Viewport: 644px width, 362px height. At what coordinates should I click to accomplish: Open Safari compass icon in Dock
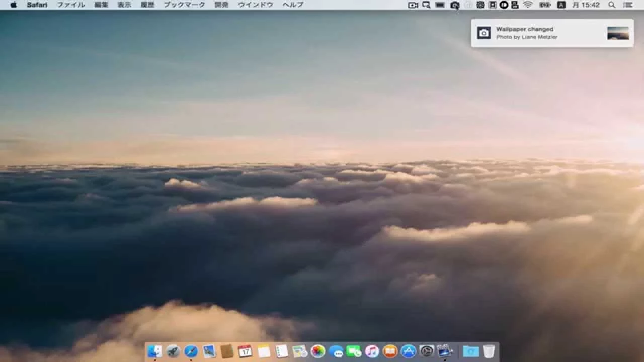pyautogui.click(x=191, y=351)
